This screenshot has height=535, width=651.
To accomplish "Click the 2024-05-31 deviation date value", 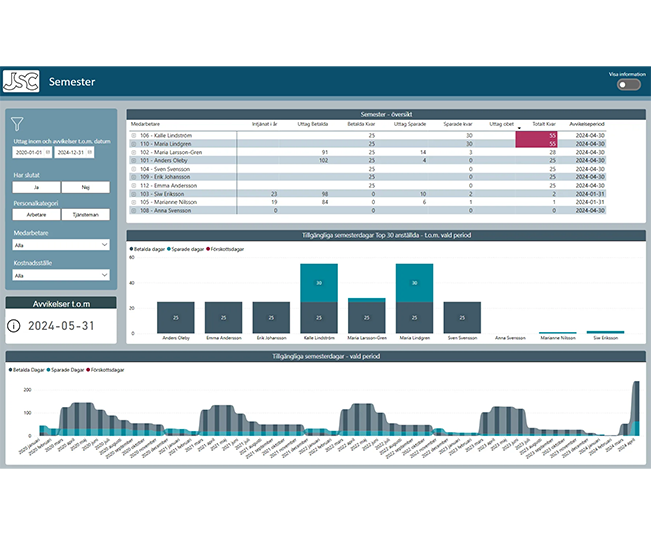I will [x=61, y=326].
